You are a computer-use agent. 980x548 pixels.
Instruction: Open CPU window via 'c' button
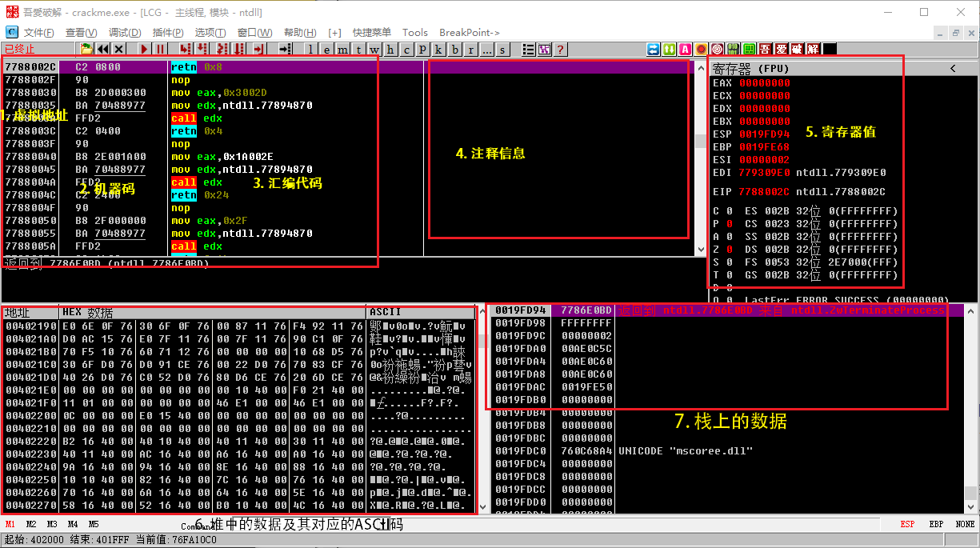[x=406, y=50]
